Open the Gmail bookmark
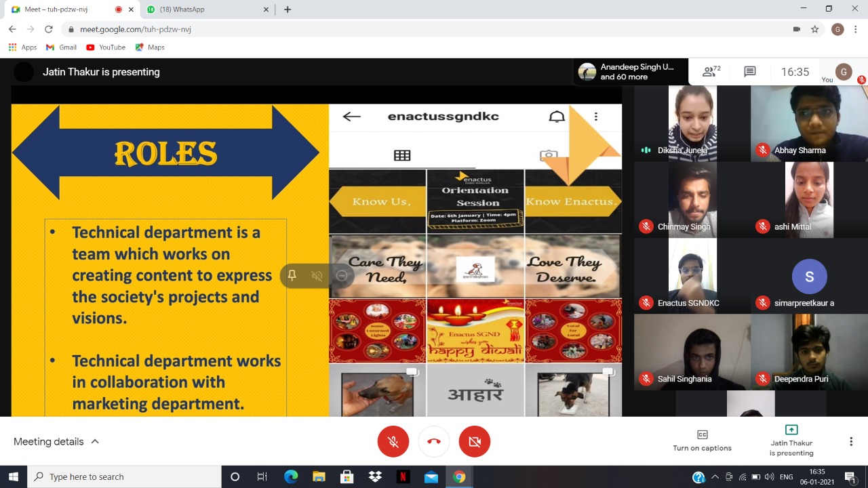The width and height of the screenshot is (868, 488). pos(61,47)
